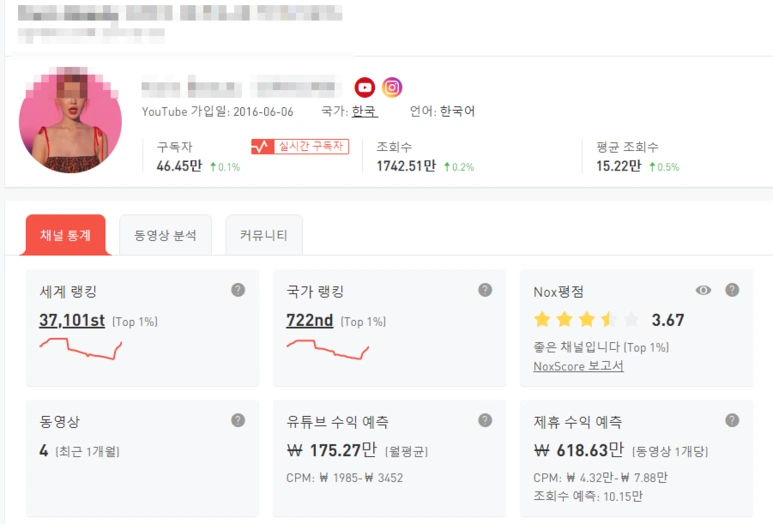Open the 722nd country ranking link
The image size is (773, 524).
(310, 320)
